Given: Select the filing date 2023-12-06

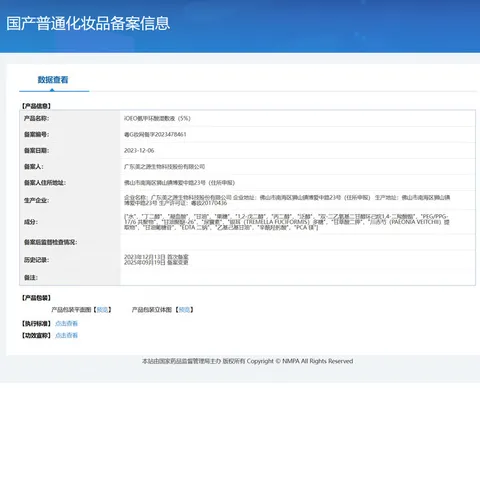Looking at the screenshot, I should [x=139, y=150].
